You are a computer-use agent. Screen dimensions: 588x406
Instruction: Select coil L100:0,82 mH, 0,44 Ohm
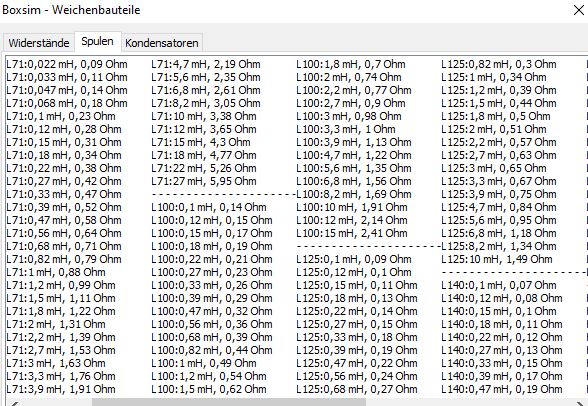pyautogui.click(x=212, y=350)
